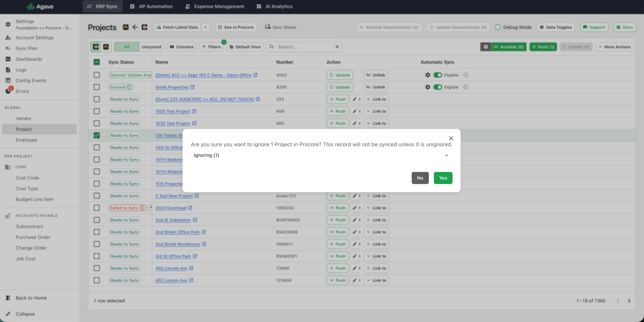Check the 2024 Overhead row checkbox
The image size is (644, 322).
click(x=97, y=208)
